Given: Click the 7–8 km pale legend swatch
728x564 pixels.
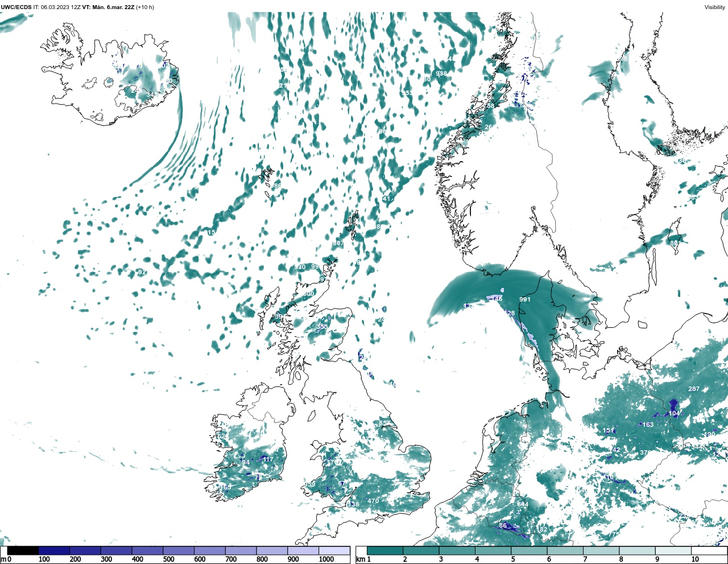Looking at the screenshot, I should click(601, 551).
